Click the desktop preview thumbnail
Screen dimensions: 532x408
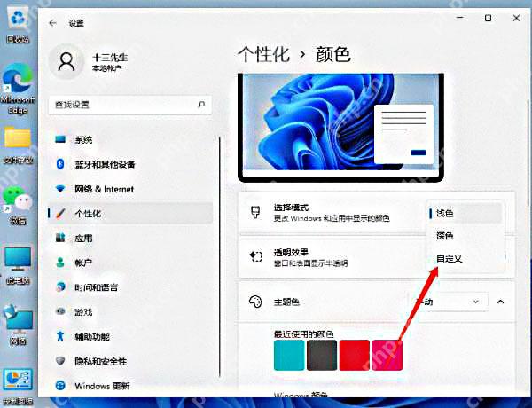click(341, 128)
